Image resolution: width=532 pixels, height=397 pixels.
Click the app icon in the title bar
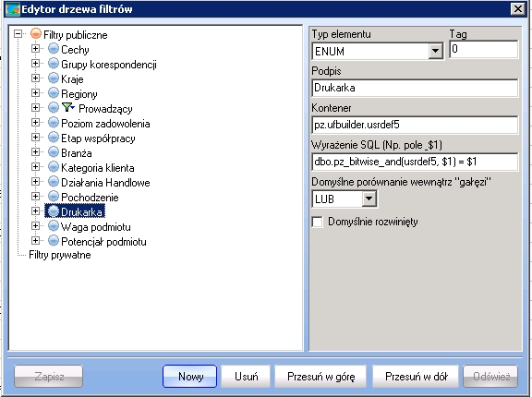click(x=13, y=9)
